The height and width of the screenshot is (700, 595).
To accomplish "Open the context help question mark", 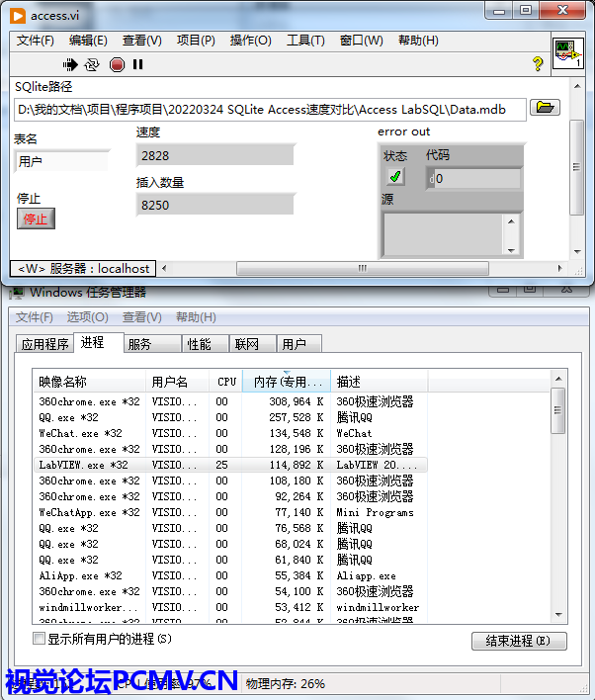I will point(538,64).
